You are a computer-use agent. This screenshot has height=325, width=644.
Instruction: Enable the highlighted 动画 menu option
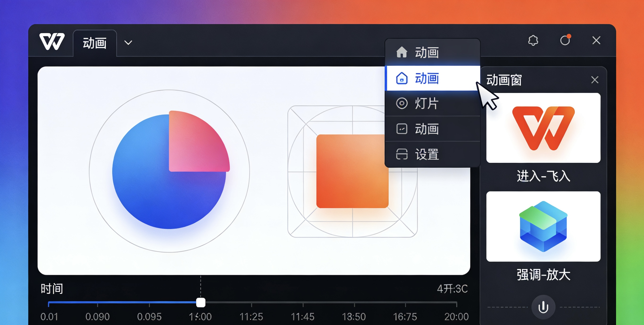point(426,78)
